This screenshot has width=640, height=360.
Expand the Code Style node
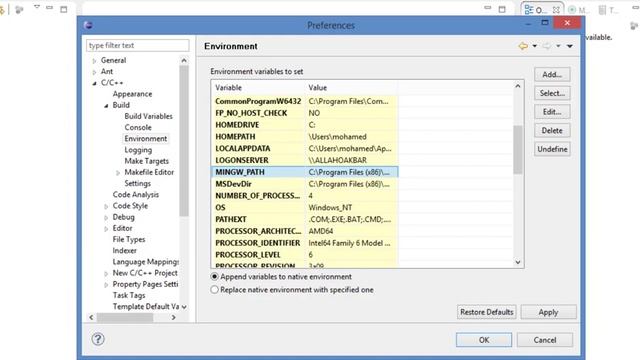pyautogui.click(x=106, y=206)
